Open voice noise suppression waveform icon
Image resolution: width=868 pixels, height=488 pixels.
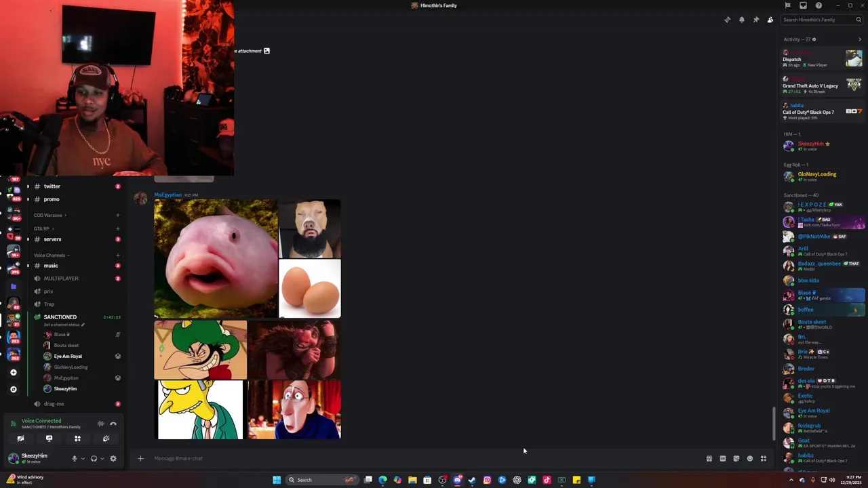click(100, 424)
